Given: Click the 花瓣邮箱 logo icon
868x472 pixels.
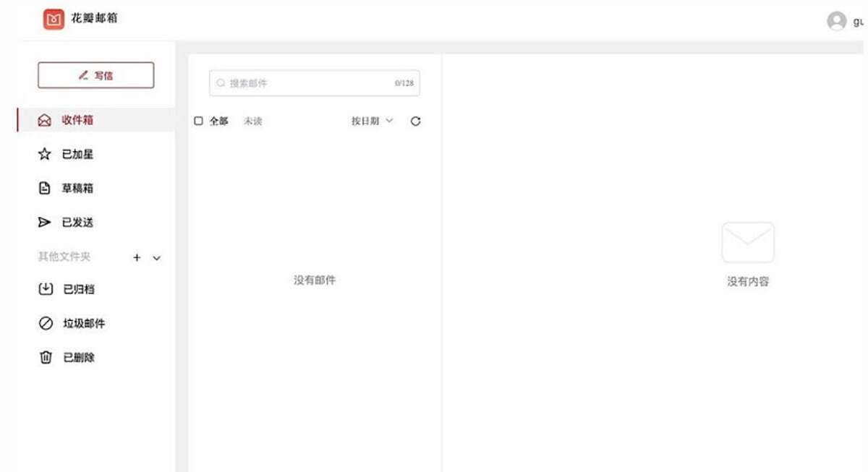Looking at the screenshot, I should (x=54, y=20).
